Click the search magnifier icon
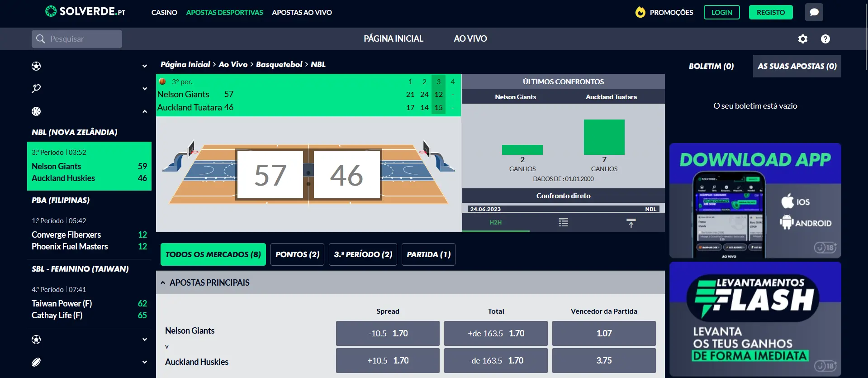868x378 pixels. [x=40, y=39]
